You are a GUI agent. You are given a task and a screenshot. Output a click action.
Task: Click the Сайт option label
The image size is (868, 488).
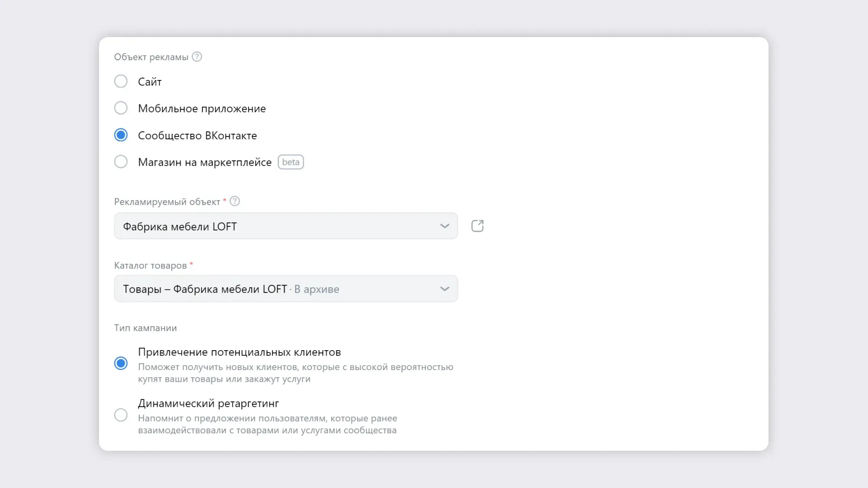pos(150,82)
